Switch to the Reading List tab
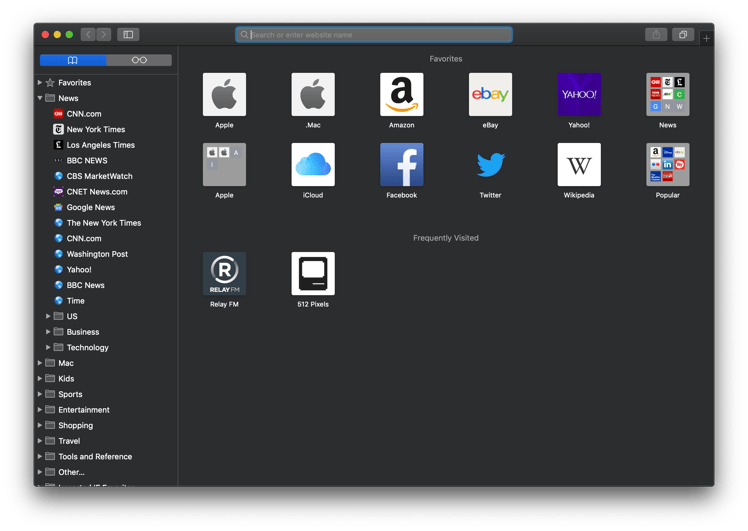This screenshot has height=531, width=748. point(139,60)
